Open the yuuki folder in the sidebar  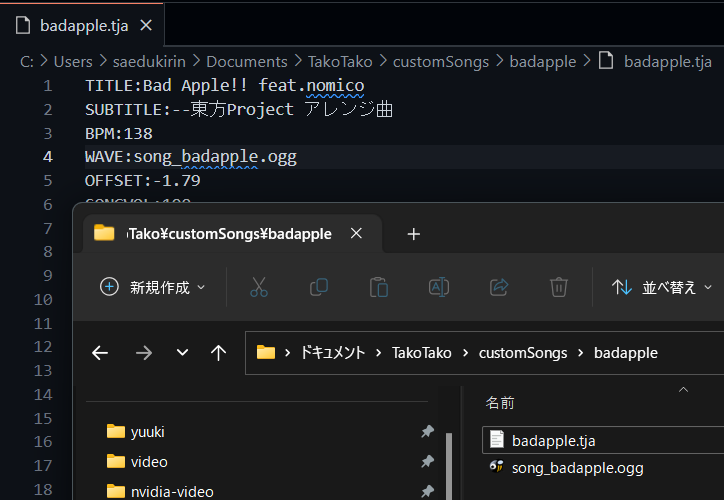tap(147, 432)
